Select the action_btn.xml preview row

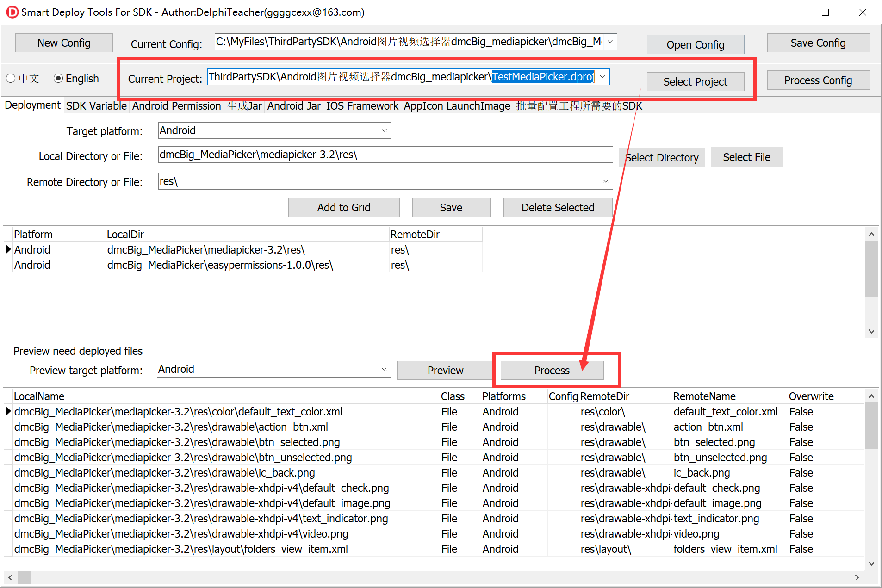434,427
